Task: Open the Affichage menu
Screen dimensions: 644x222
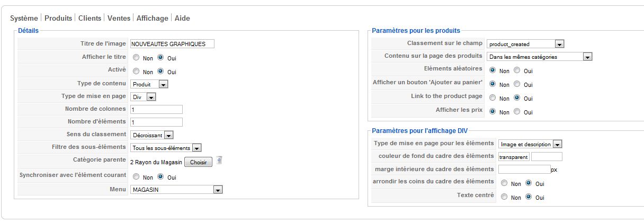Action: click(153, 18)
